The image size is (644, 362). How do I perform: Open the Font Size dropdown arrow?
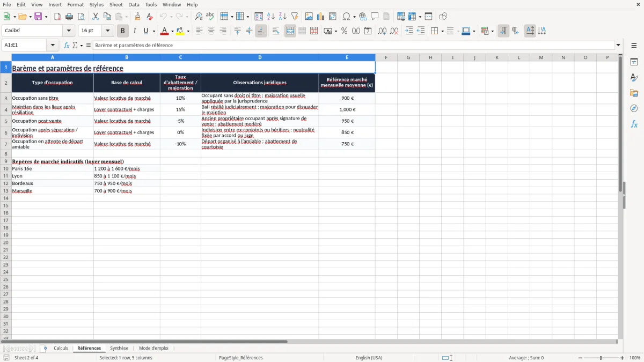(108, 31)
